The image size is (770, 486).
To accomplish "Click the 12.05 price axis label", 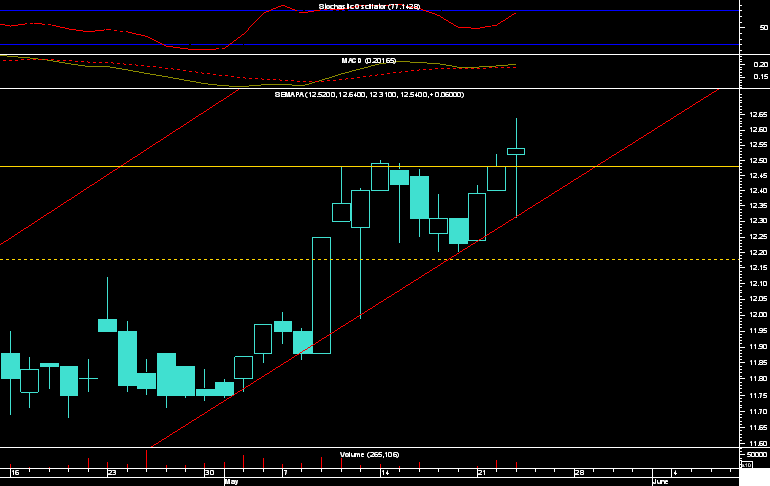I will (758, 299).
